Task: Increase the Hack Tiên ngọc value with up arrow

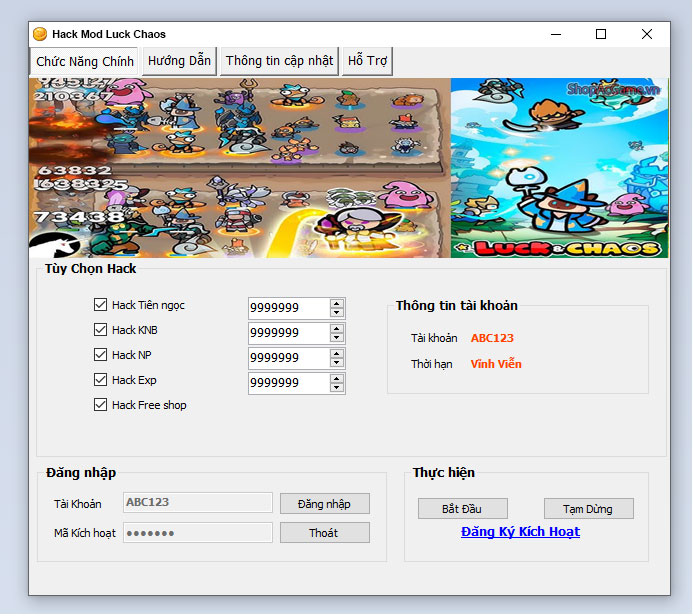Action: (x=337, y=304)
